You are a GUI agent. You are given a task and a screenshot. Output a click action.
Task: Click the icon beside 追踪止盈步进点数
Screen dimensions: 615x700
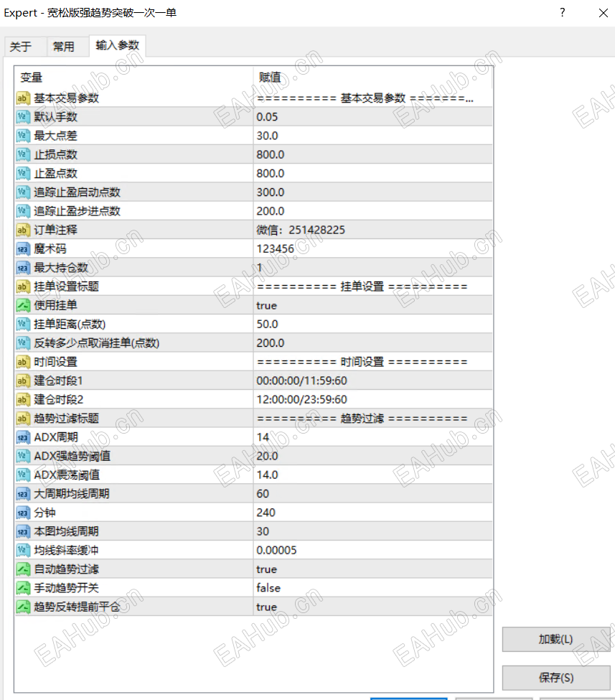[x=22, y=210]
